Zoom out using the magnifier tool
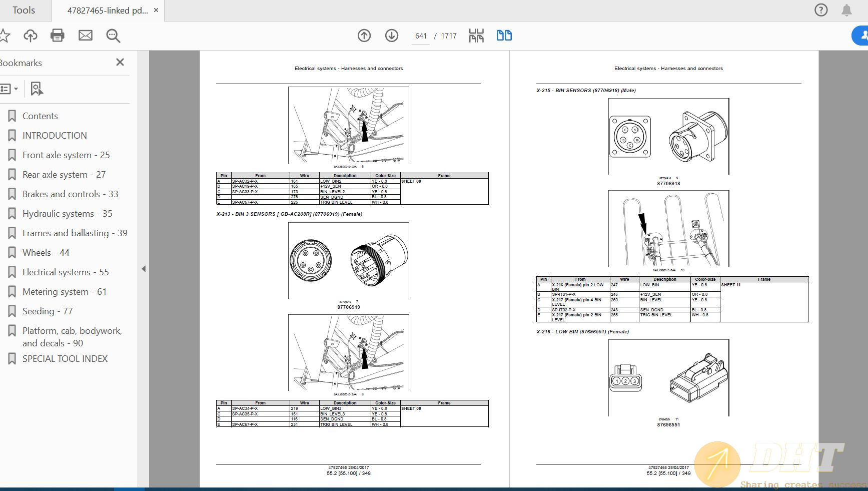The width and height of the screenshot is (868, 491). click(x=113, y=36)
